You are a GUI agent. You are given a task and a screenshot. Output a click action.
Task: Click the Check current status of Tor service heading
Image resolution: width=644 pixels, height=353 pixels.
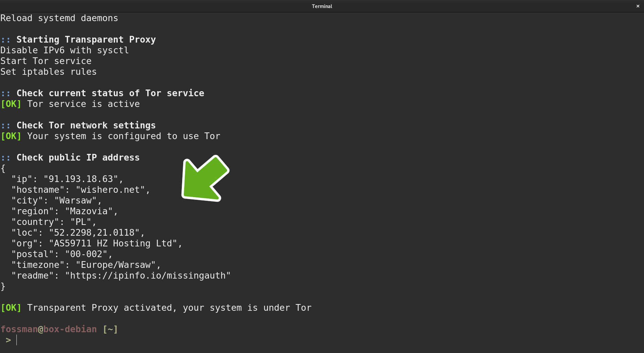[x=110, y=93]
